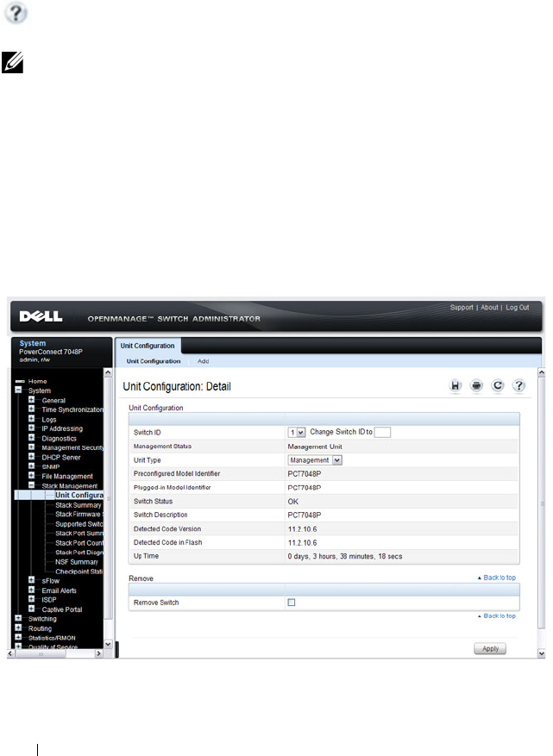Click the Switch Status value OK
This screenshot has width=553, height=756.
point(293,502)
